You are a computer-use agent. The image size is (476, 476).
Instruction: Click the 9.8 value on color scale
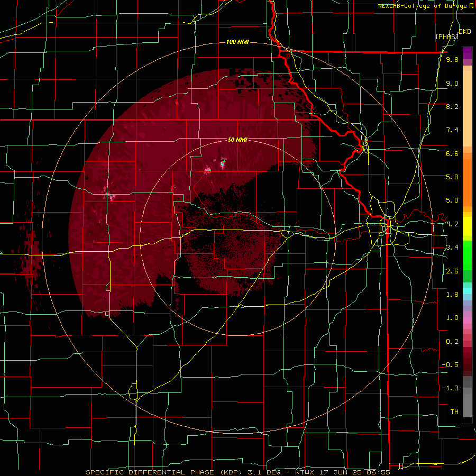click(x=452, y=60)
